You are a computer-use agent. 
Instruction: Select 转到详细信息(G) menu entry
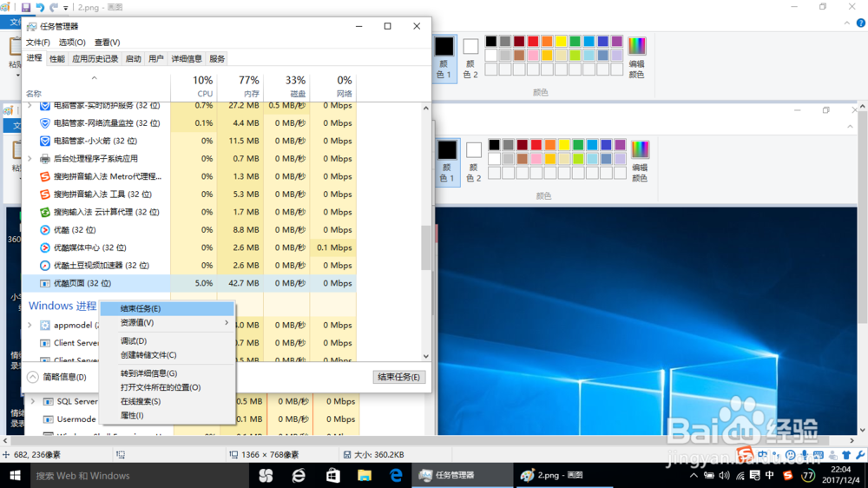click(x=167, y=373)
